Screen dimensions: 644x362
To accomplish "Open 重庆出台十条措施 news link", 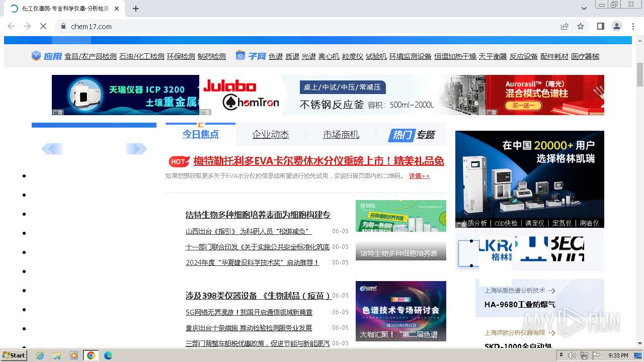I will [x=249, y=328].
